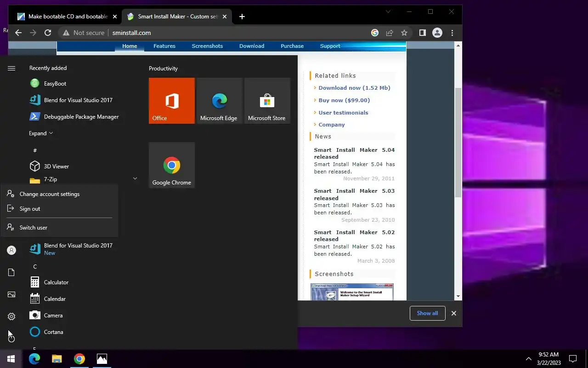588x368 pixels.
Task: Select Switch user option
Action: 59,228
